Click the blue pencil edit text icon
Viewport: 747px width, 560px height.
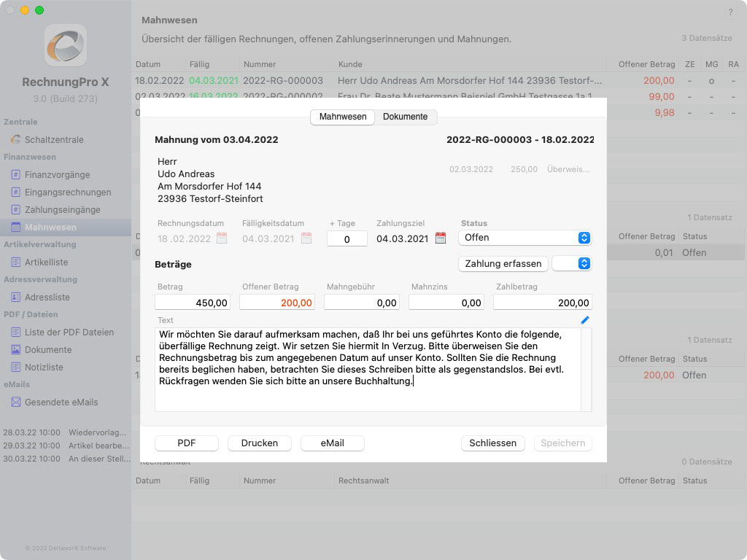point(584,320)
